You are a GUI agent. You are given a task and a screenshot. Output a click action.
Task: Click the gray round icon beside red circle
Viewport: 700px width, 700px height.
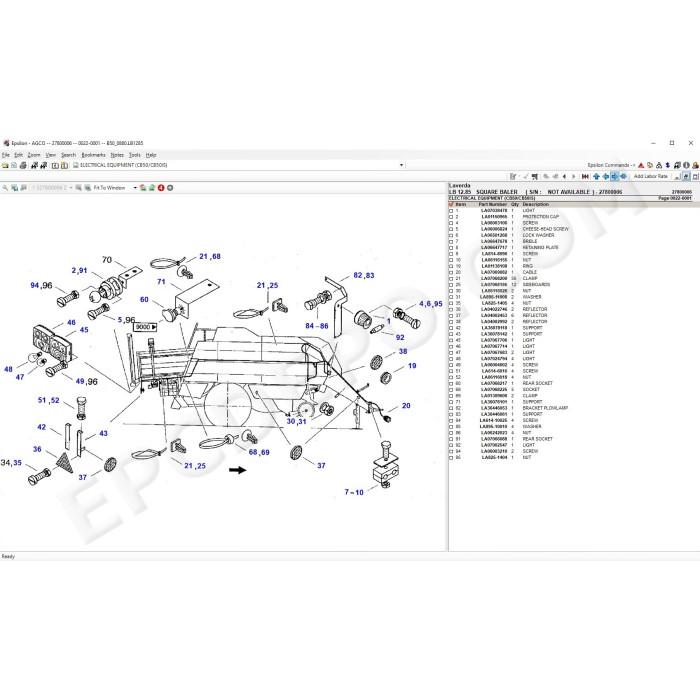coord(170,188)
